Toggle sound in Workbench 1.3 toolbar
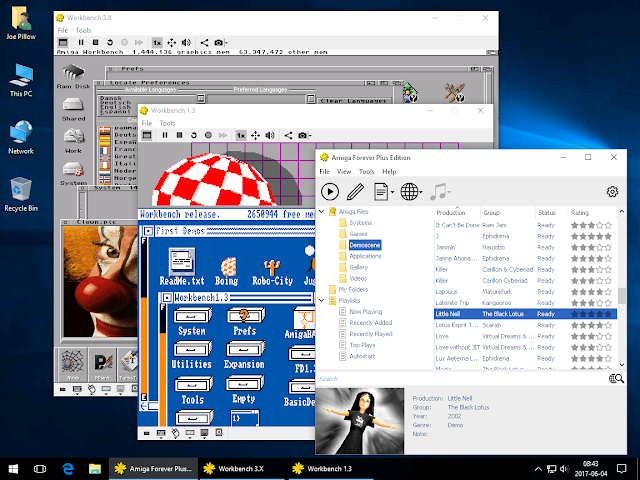 click(270, 135)
